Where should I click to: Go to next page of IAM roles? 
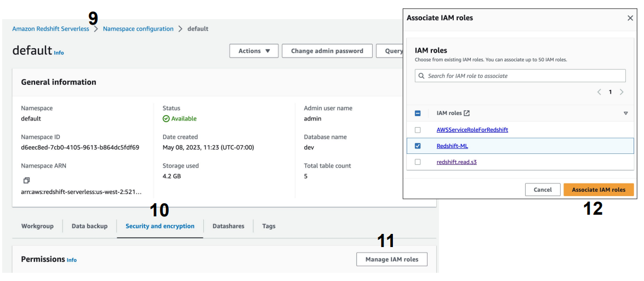pyautogui.click(x=622, y=92)
